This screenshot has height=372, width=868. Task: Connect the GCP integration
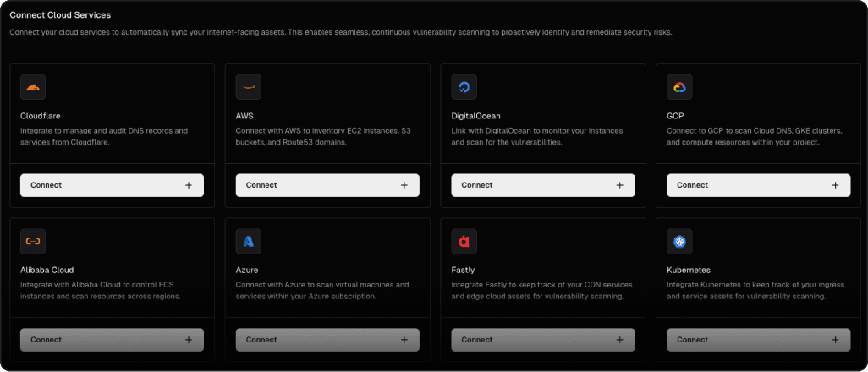[x=758, y=185]
